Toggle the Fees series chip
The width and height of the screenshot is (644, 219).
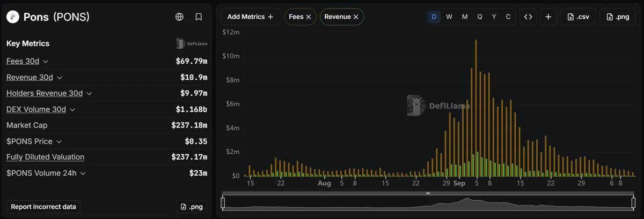(x=300, y=17)
